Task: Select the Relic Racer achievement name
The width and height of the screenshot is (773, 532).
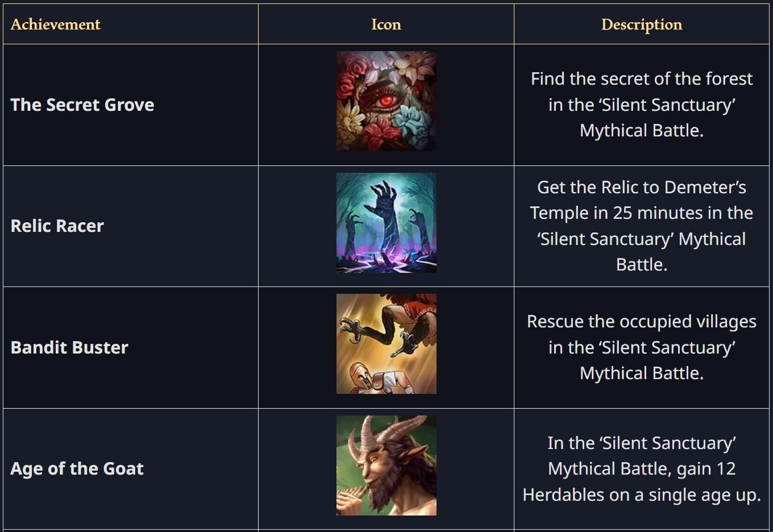Action: click(x=57, y=226)
